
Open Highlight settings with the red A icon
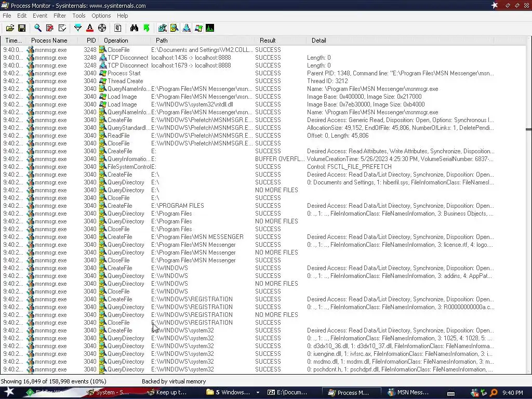tap(90, 28)
